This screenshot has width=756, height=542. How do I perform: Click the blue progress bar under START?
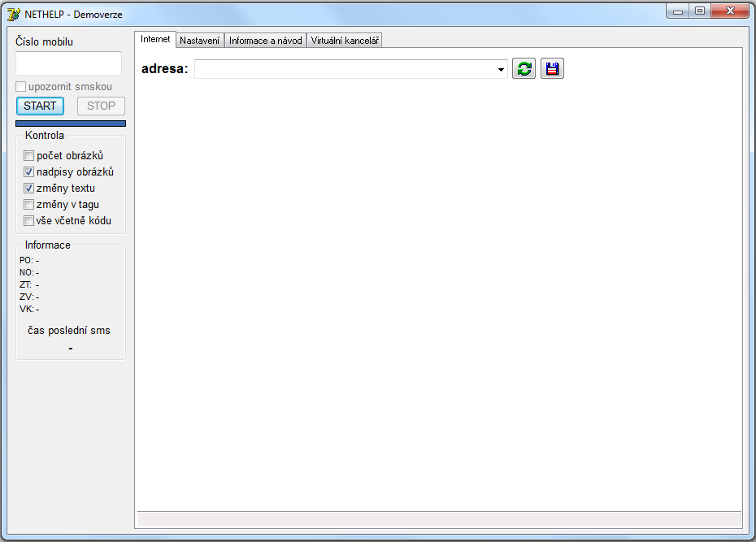tap(71, 124)
